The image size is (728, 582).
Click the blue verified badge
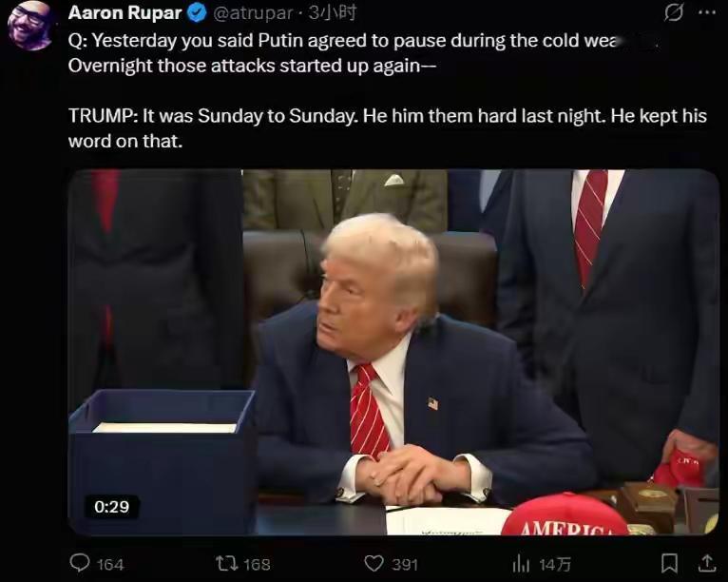point(197,13)
